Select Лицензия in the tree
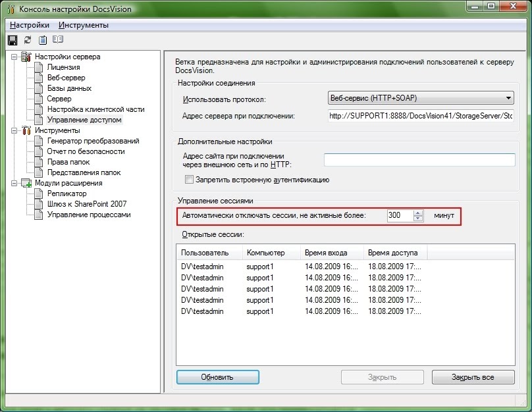The width and height of the screenshot is (532, 412). pyautogui.click(x=63, y=67)
